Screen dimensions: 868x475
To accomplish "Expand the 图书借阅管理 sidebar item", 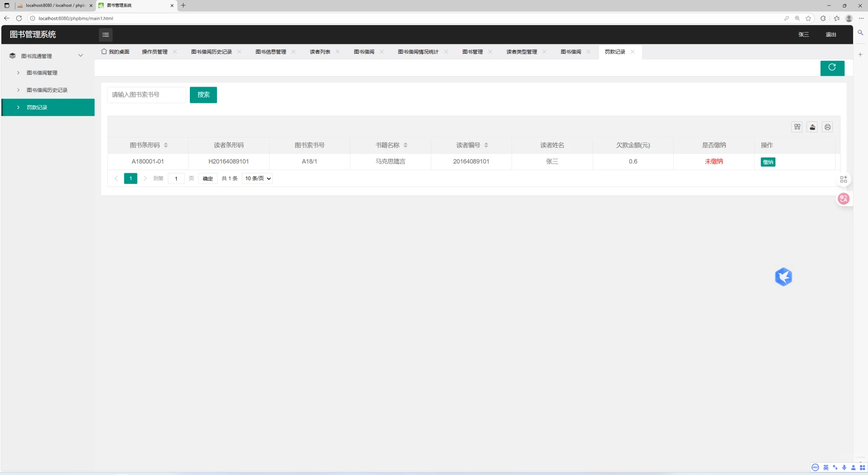I will tap(41, 73).
